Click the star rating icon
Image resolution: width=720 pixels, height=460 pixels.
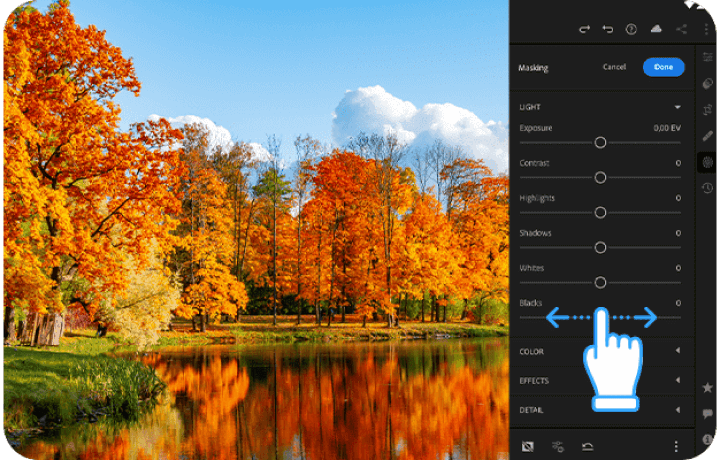coord(707,387)
